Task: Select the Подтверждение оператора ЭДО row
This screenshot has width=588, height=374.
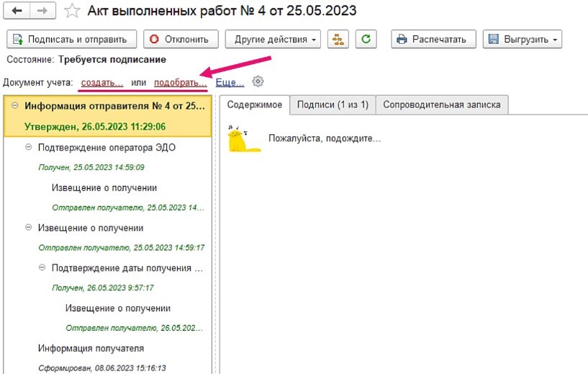Action: click(x=107, y=148)
